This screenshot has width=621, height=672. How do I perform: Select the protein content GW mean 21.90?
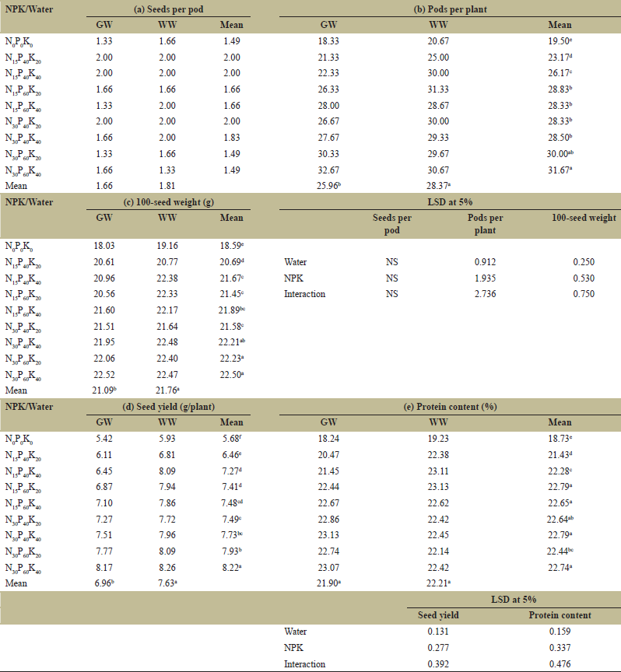click(x=327, y=583)
